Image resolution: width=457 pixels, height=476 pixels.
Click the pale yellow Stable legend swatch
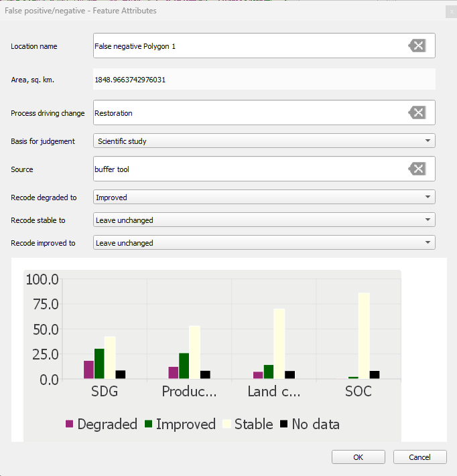click(226, 424)
